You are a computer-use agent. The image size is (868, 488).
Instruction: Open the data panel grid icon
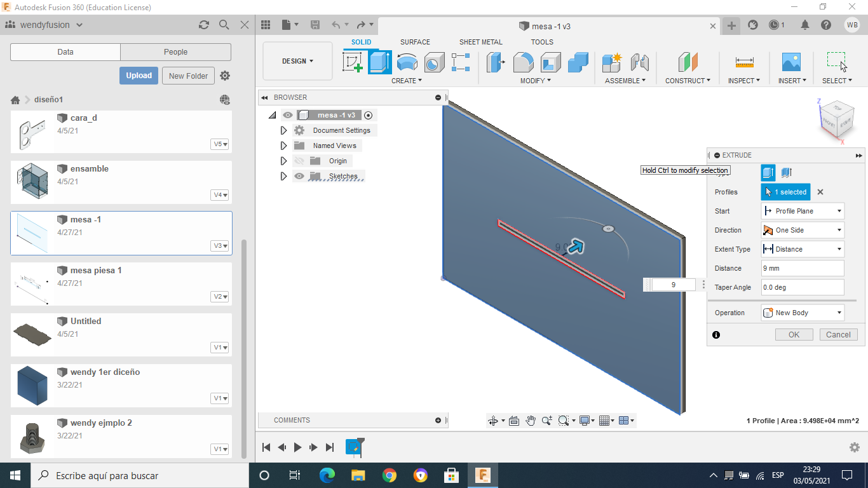pos(266,25)
